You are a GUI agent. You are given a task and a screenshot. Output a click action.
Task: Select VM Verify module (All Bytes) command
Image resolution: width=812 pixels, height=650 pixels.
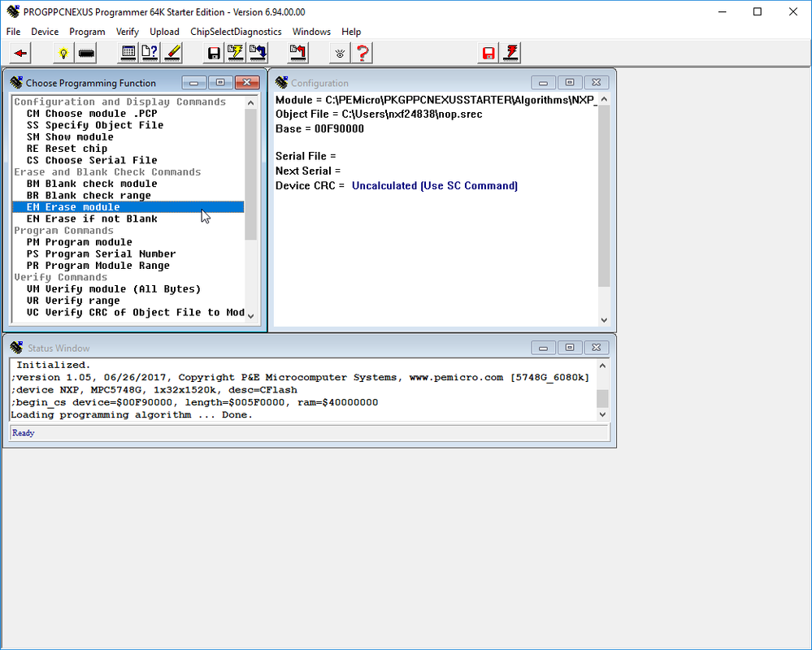(128, 288)
